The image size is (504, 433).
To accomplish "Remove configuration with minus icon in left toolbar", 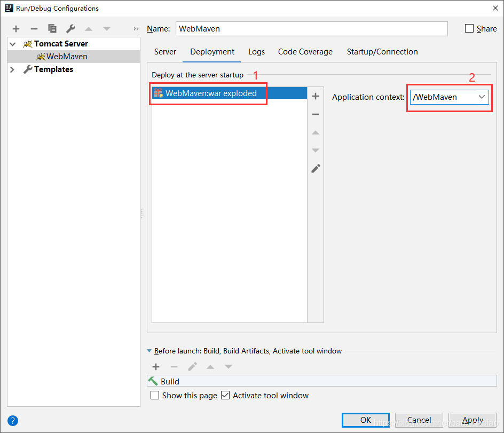I will 34,29.
